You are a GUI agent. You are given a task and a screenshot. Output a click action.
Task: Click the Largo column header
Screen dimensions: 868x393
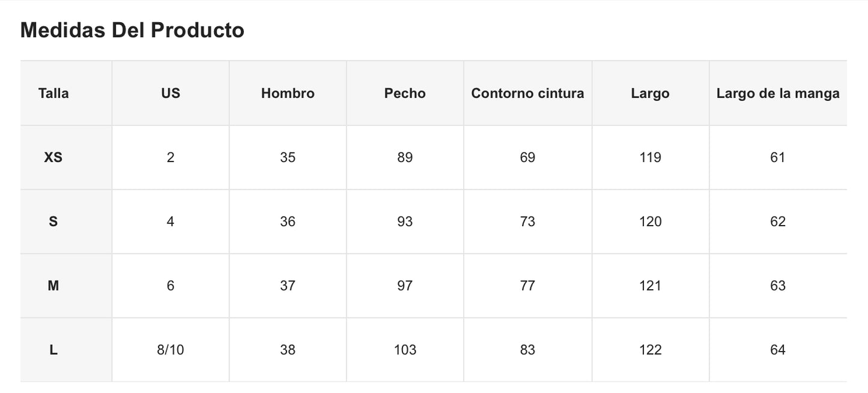[x=650, y=94]
